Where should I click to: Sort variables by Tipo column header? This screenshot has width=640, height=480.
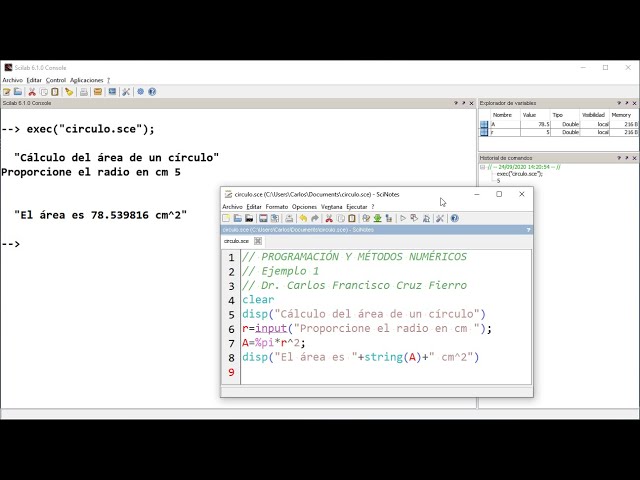(565, 115)
